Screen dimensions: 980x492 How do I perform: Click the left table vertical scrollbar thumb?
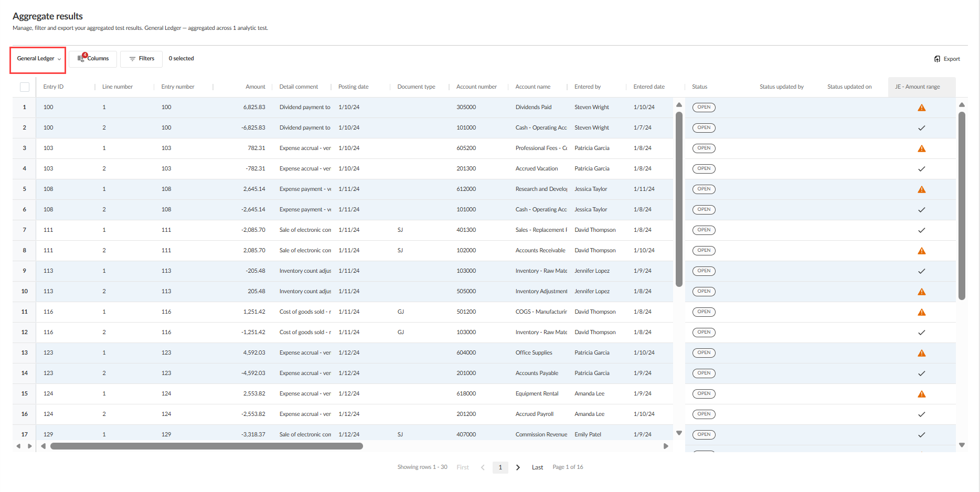coord(679,199)
